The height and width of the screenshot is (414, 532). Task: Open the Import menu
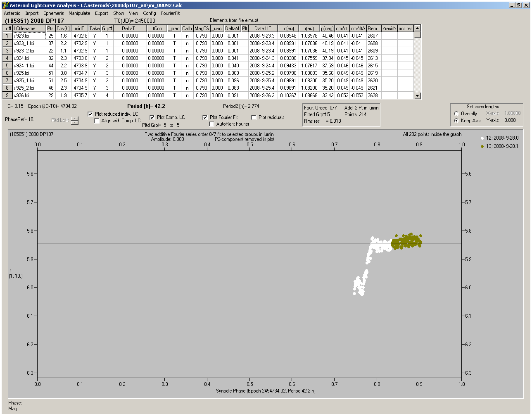[32, 13]
